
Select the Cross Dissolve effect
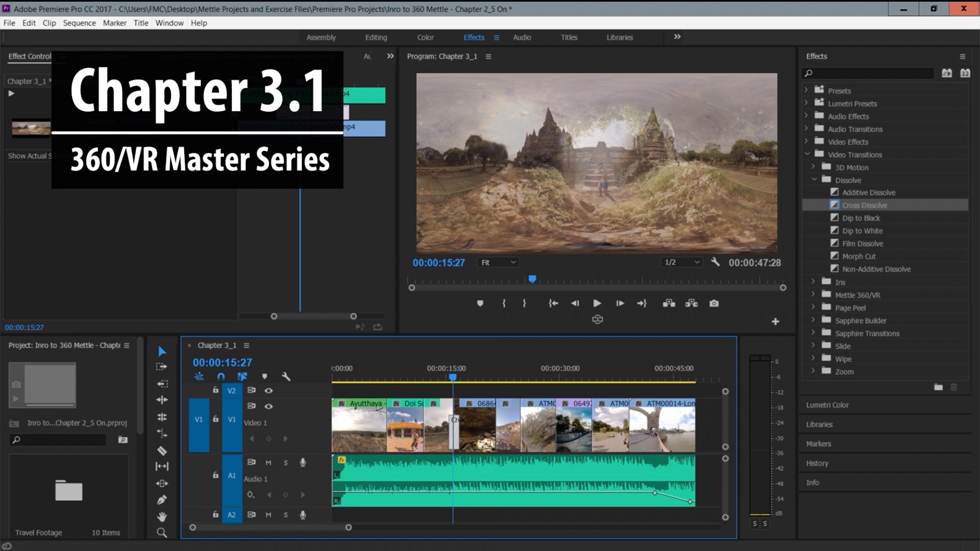[x=865, y=205]
